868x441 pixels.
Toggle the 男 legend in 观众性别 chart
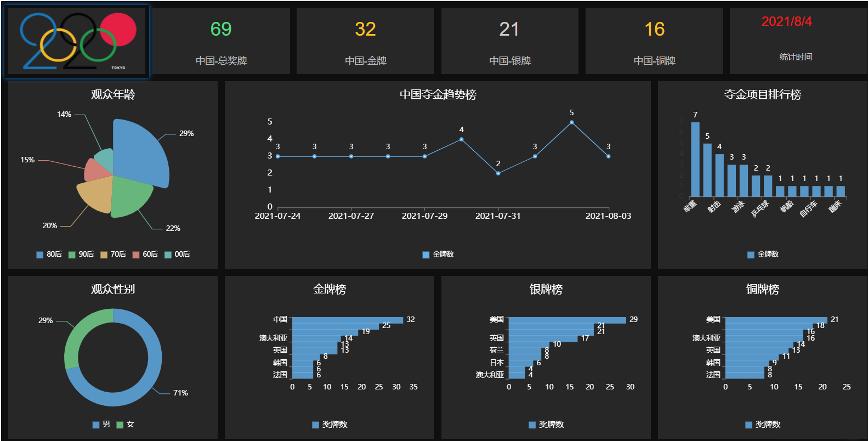[x=101, y=425]
